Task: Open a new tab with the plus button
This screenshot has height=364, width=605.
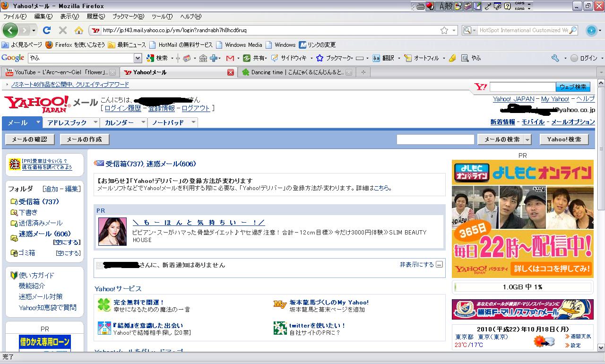Action: click(x=363, y=72)
